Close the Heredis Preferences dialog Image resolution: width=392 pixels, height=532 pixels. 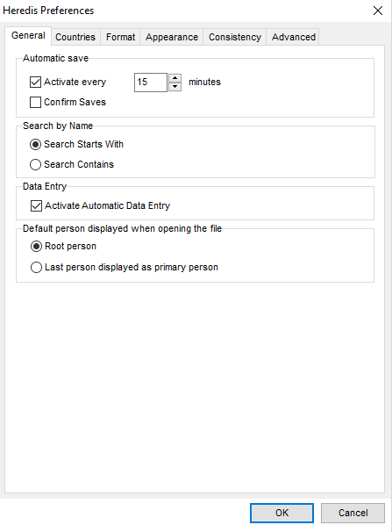tap(378, 11)
